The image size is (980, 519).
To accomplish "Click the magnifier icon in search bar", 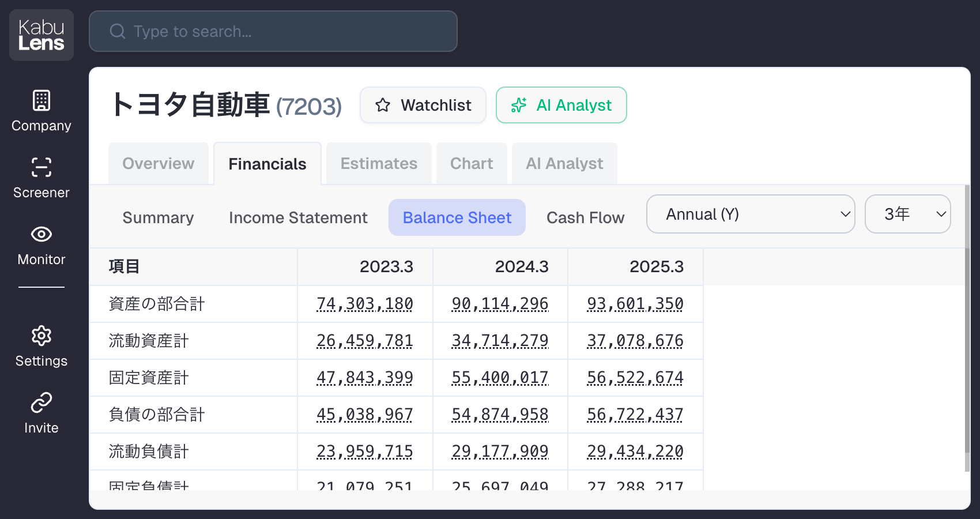I will pos(118,31).
